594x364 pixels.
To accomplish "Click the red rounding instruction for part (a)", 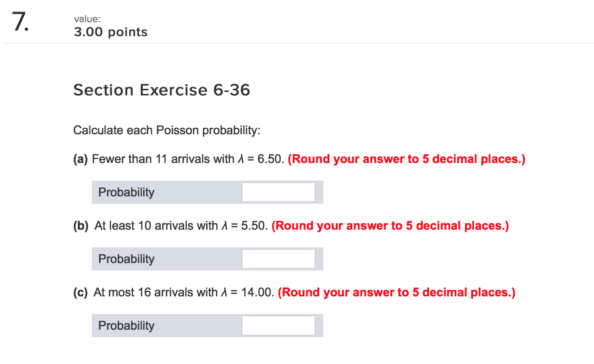I will pyautogui.click(x=406, y=159).
